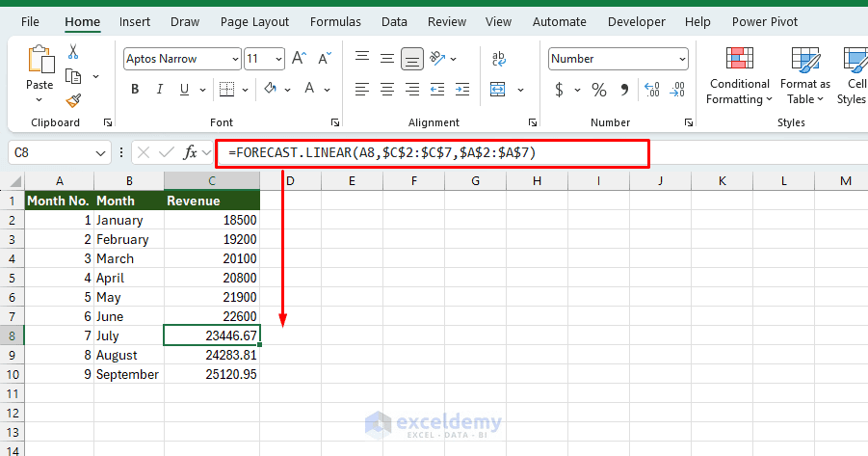Toggle bold formatting
Viewport: 868px width, 456px height.
(135, 90)
